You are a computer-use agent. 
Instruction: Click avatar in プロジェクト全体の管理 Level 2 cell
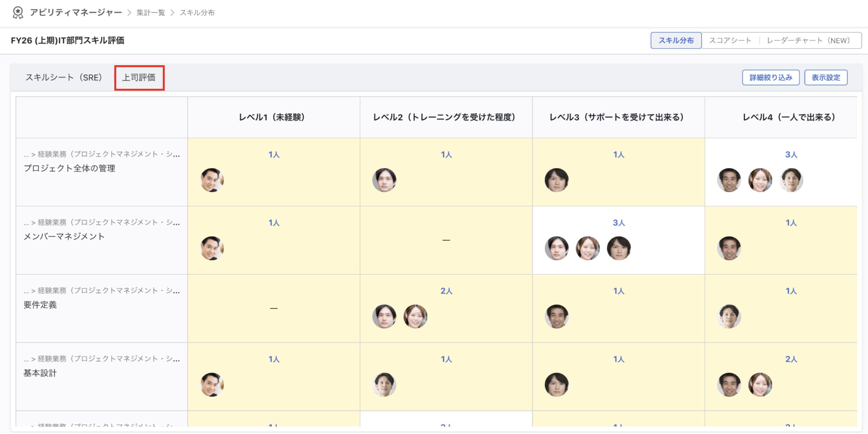pos(384,180)
